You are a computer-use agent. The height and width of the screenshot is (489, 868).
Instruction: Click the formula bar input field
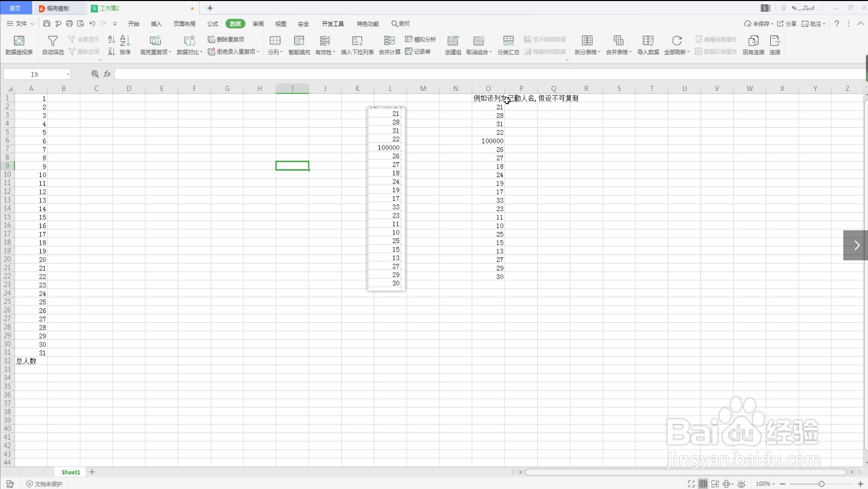(489, 74)
